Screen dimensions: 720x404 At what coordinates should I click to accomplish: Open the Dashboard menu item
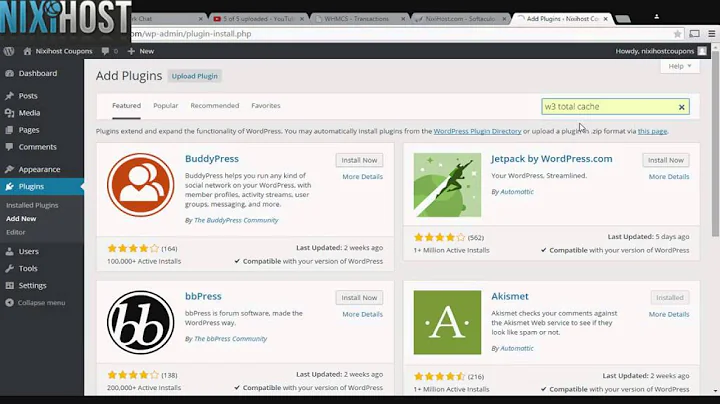38,73
